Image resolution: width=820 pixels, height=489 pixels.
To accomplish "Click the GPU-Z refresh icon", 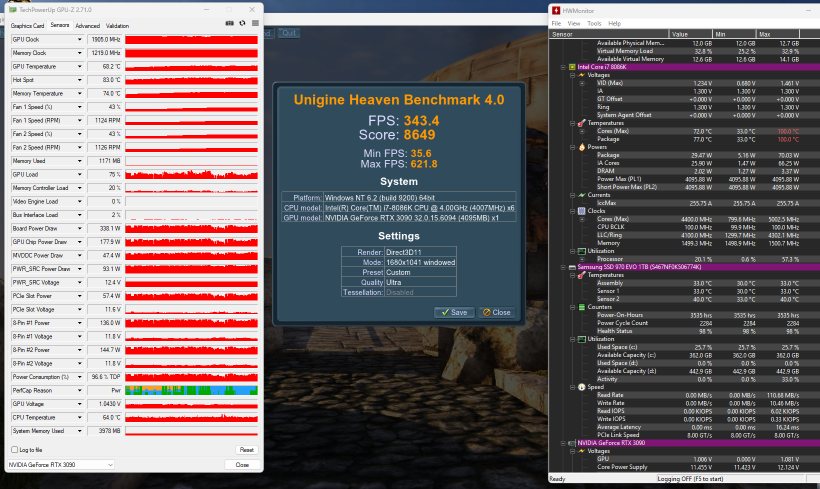I will click(x=242, y=24).
